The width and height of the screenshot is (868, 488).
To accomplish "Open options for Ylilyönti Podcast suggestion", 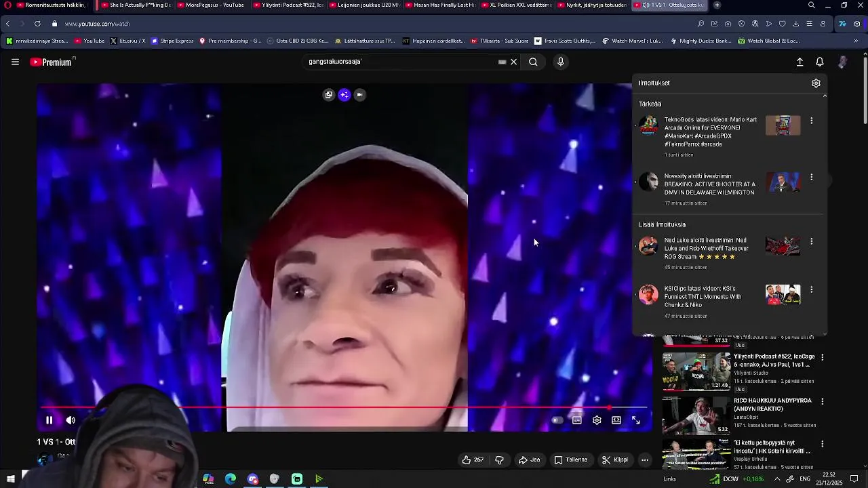I will 823,357.
